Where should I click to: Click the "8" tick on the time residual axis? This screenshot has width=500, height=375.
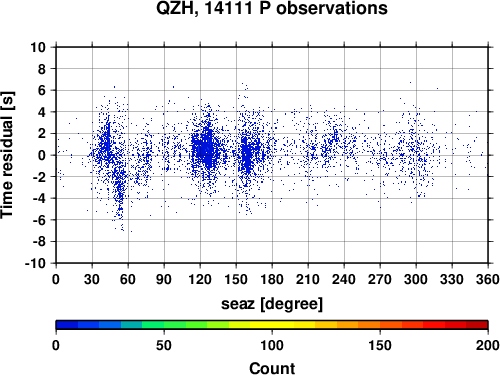41,69
